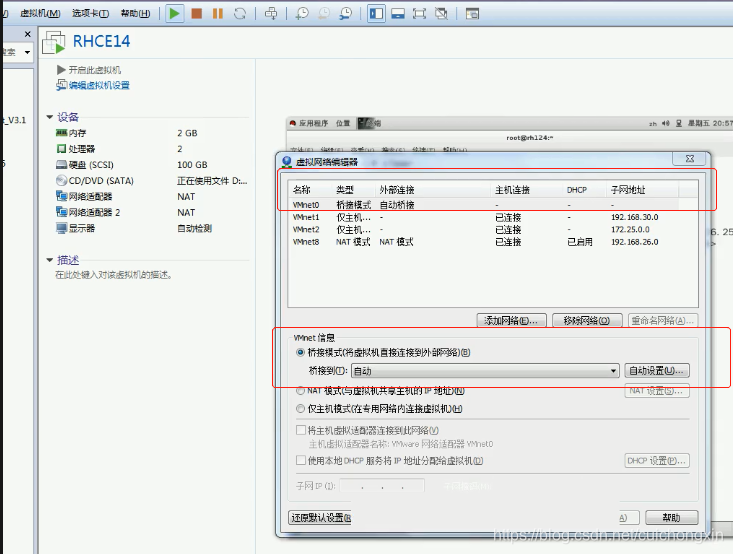
Task: Open the library search dropdown arrow
Action: pos(28,52)
